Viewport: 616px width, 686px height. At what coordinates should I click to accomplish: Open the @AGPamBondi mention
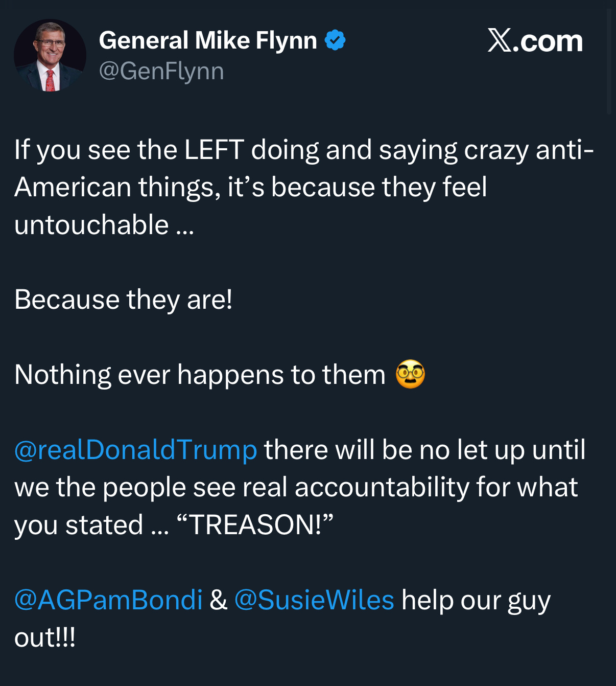click(108, 600)
